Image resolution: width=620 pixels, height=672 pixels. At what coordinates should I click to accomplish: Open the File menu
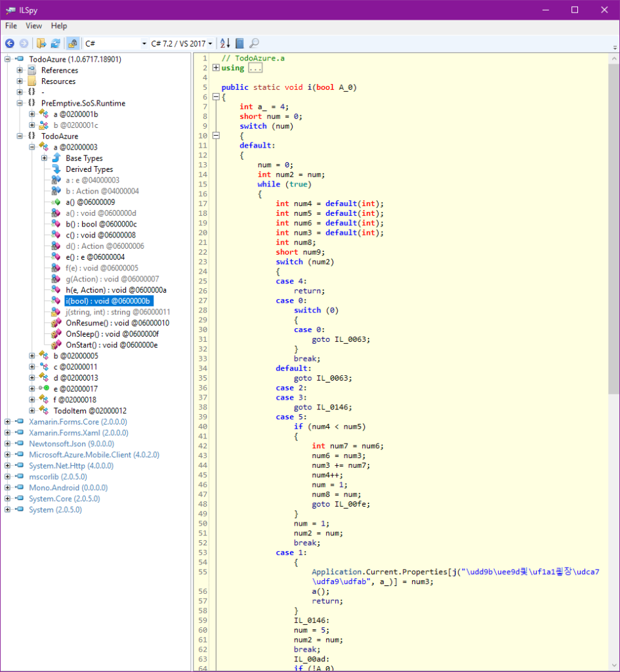[11, 26]
